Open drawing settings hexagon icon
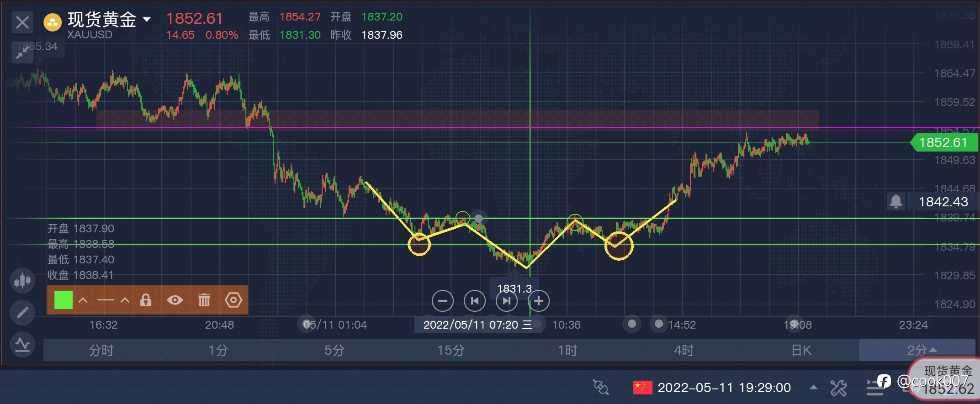Screen dimensions: 980x404 point(233,300)
